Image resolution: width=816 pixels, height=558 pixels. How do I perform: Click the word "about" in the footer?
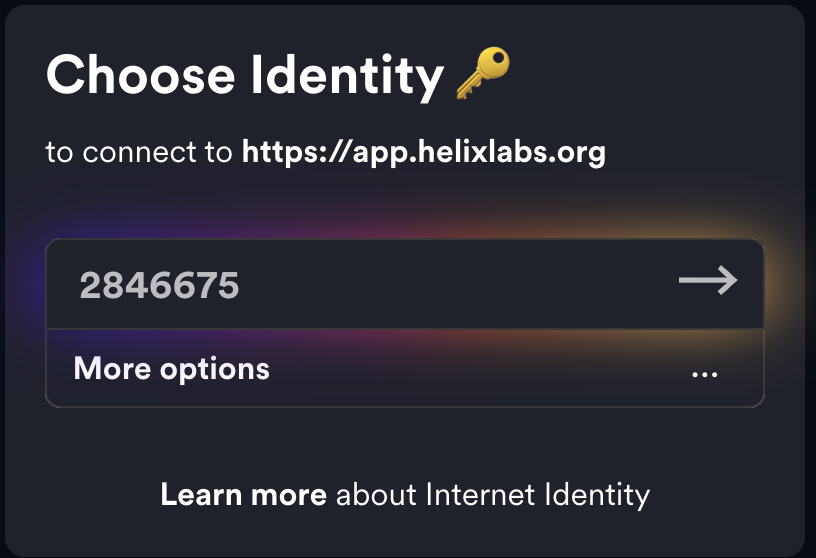tap(376, 494)
